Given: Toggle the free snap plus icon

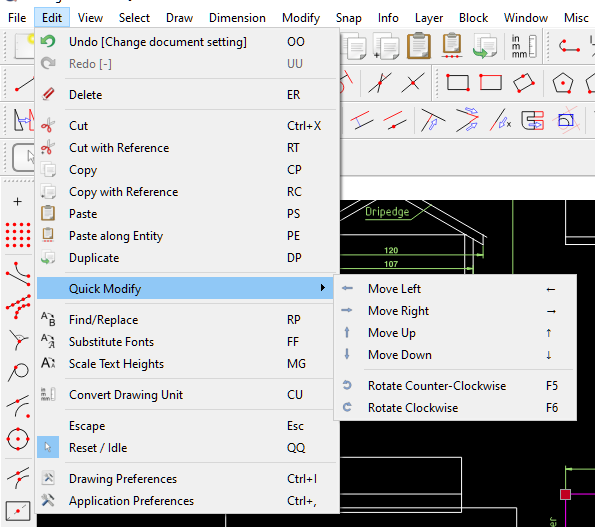Looking at the screenshot, I should pos(17,201).
